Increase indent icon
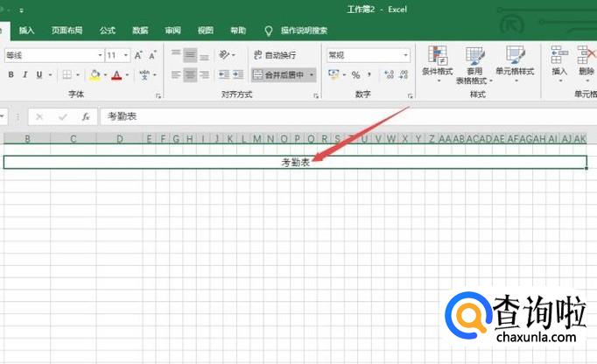 click(x=238, y=74)
